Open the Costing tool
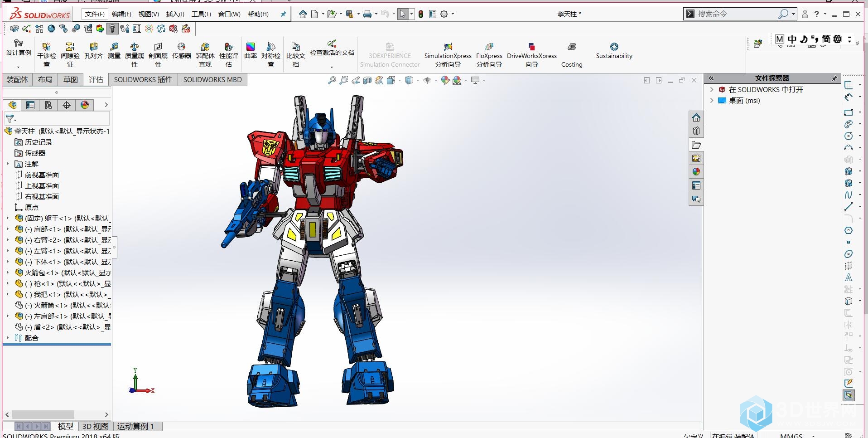The image size is (868, 438). (x=572, y=54)
